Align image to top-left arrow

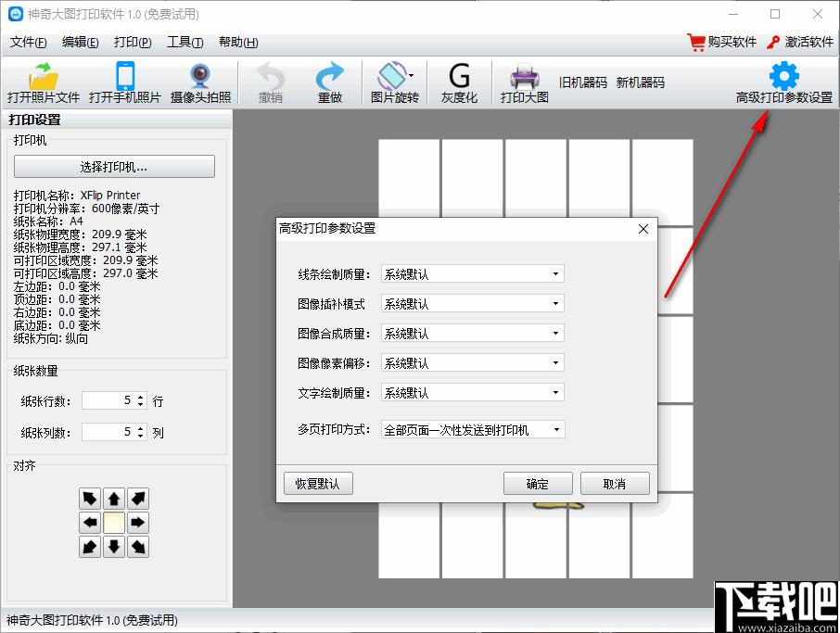[x=89, y=499]
